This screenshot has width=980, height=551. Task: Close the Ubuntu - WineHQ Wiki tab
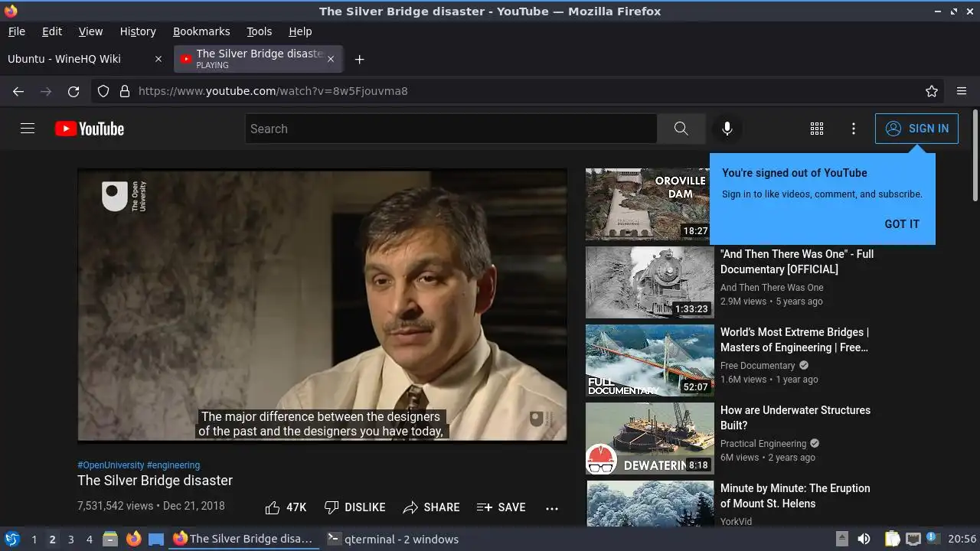point(158,59)
